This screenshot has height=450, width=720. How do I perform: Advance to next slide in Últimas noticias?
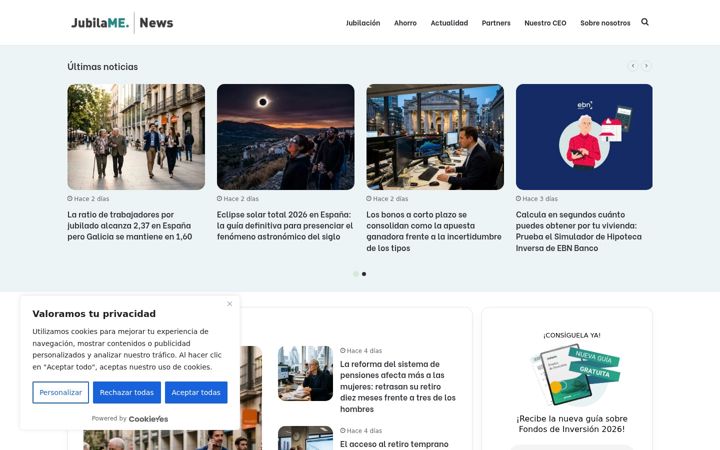coord(646,66)
